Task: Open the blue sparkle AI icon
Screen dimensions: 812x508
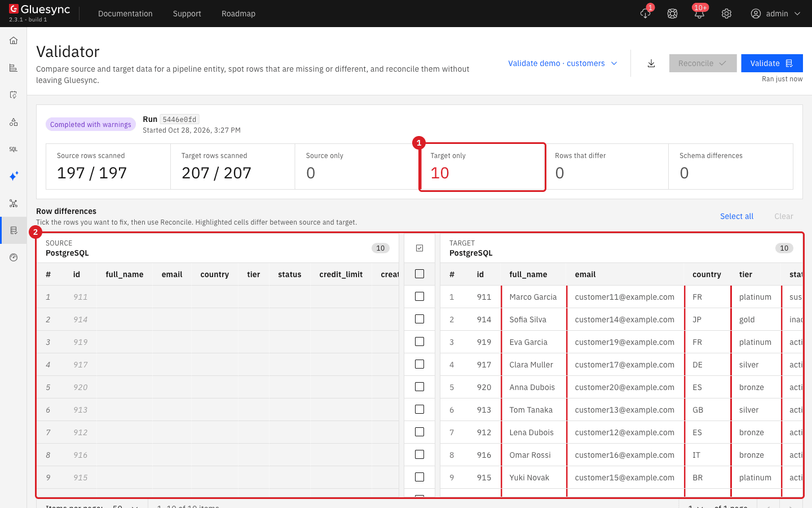Action: (x=14, y=176)
